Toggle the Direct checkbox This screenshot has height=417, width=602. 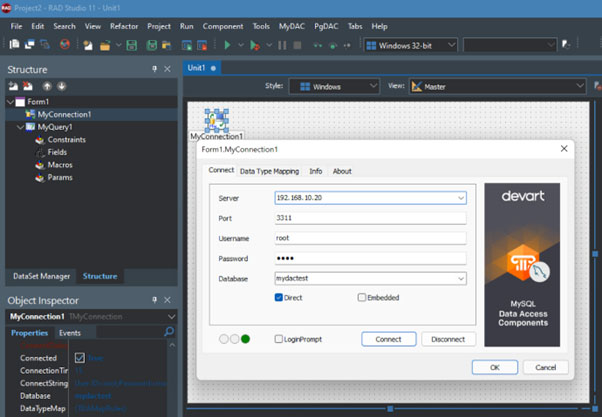pos(279,297)
